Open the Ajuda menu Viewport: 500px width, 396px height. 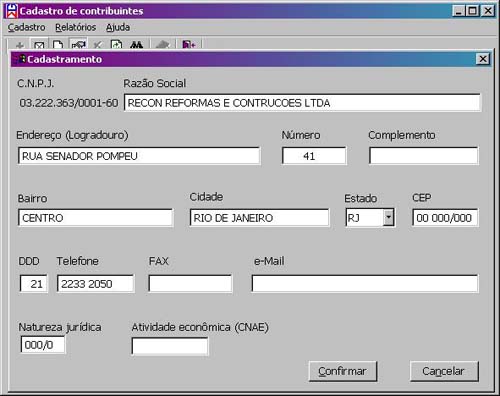118,27
